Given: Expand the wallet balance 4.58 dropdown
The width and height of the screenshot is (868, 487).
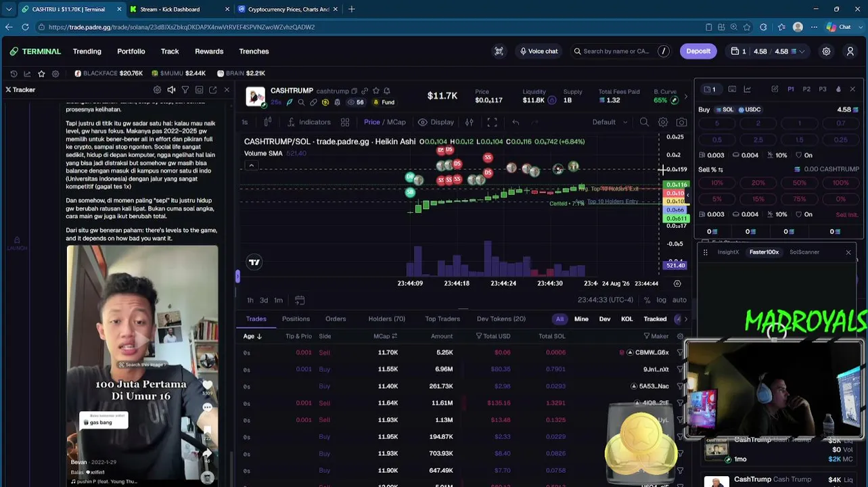Looking at the screenshot, I should pos(768,51).
